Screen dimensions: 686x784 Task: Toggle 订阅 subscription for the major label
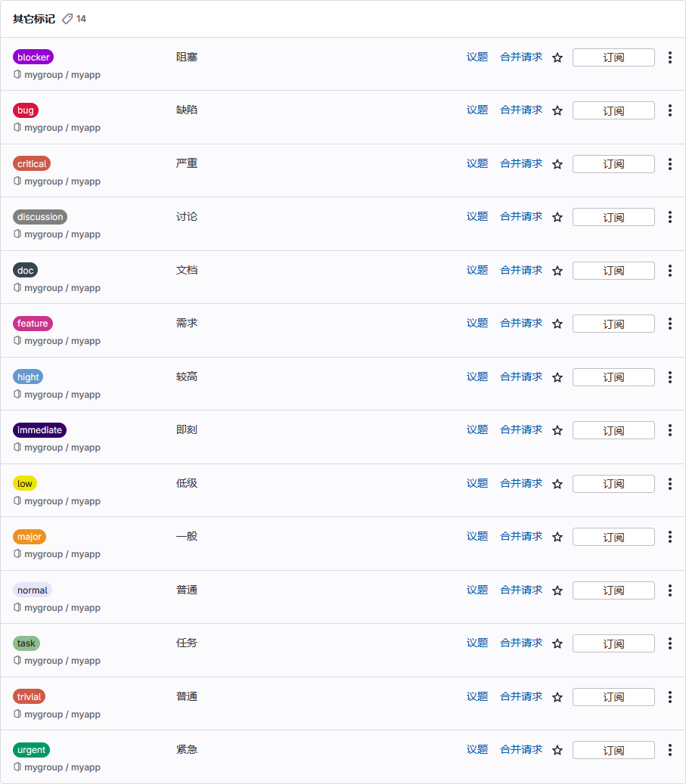613,537
